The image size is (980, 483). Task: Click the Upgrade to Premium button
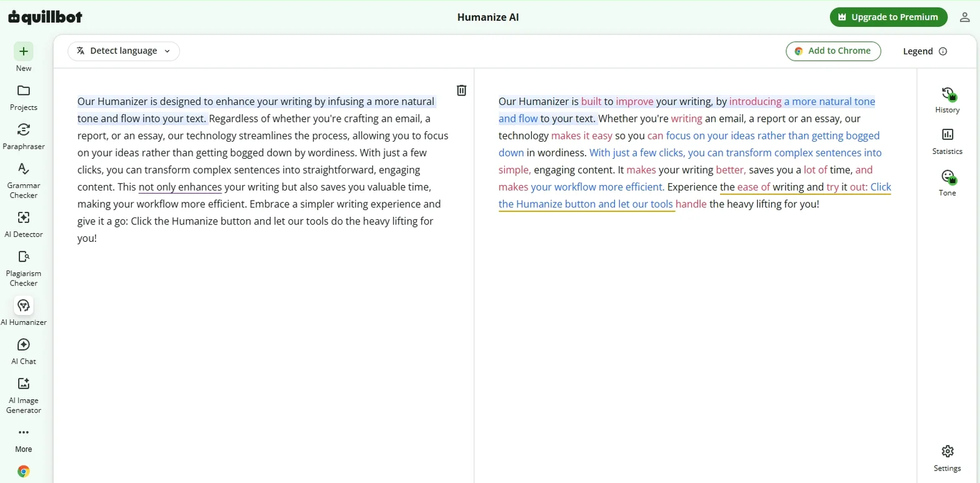click(888, 17)
